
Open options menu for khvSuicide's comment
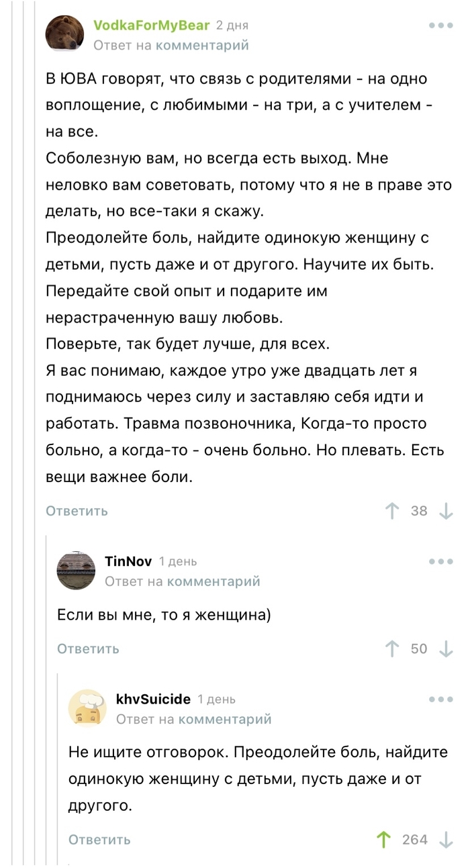(441, 699)
